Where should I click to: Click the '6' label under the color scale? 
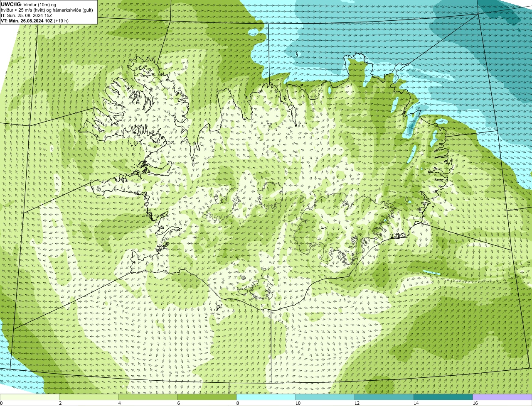point(179,403)
